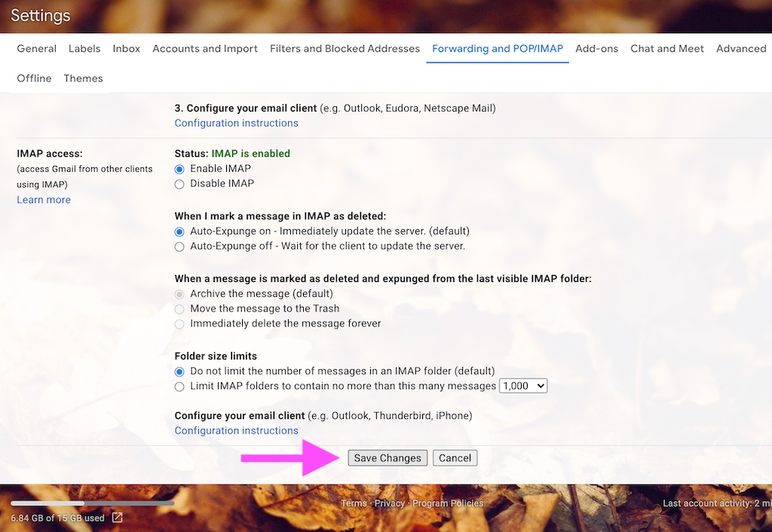Switch to the General settings tab
Image resolution: width=772 pixels, height=532 pixels.
tap(36, 49)
